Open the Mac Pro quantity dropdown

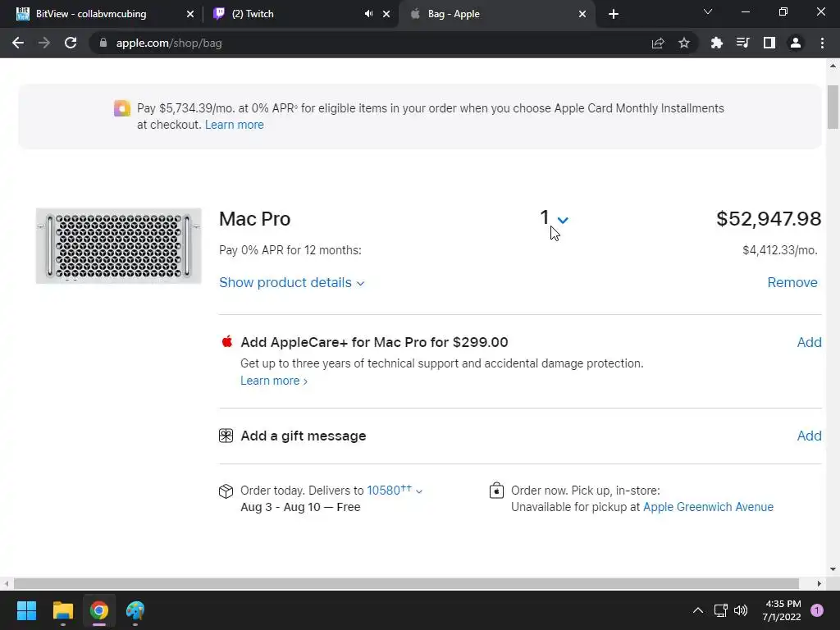[x=554, y=219]
